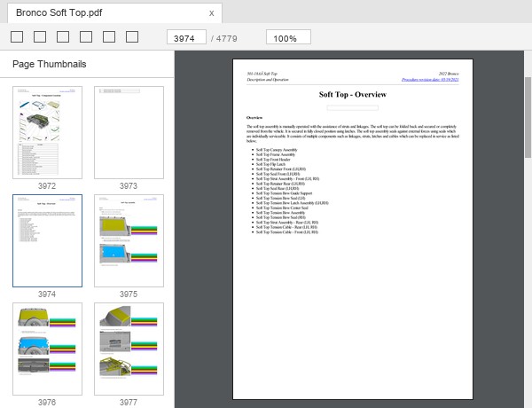
Task: Select the Bronco Soft Top.pdf tab
Action: point(114,13)
